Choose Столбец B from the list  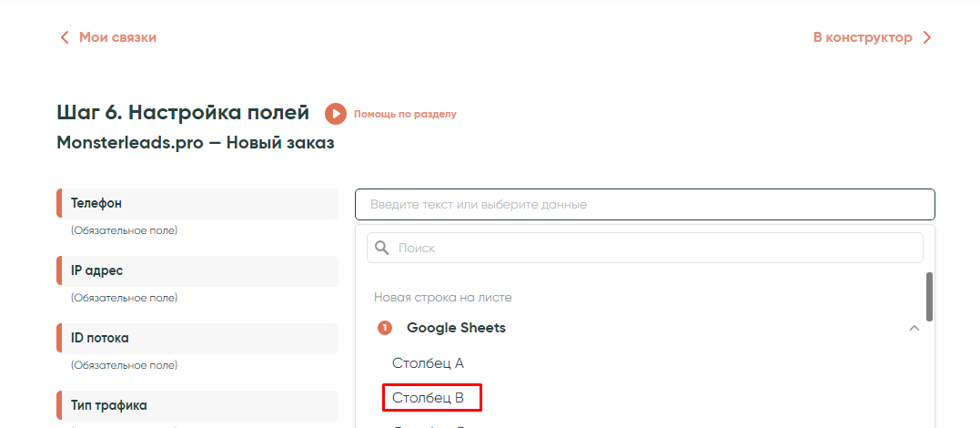point(429,398)
